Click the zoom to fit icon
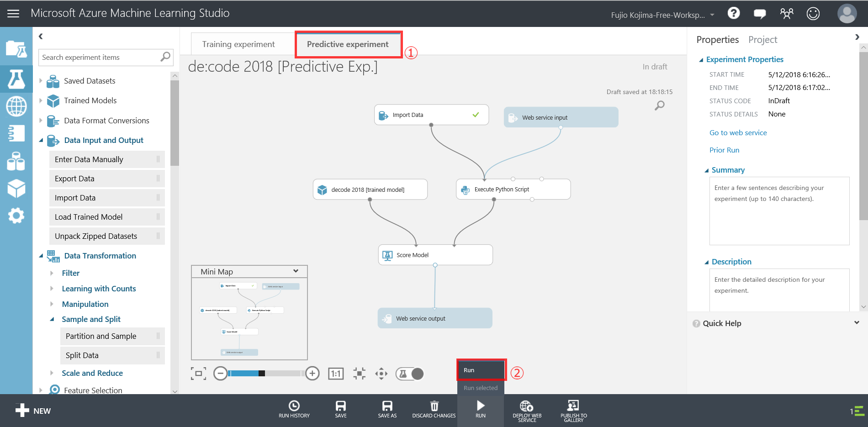 (x=198, y=374)
